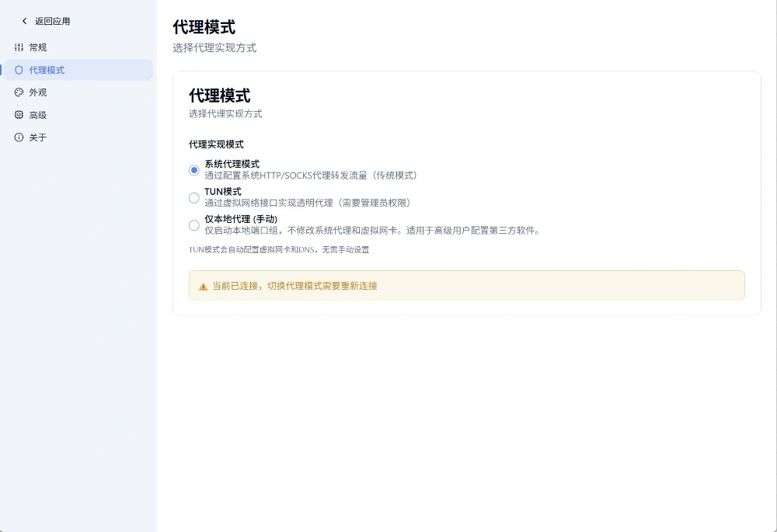Click the back arrow icon
Image resolution: width=777 pixels, height=532 pixels.
tap(24, 21)
